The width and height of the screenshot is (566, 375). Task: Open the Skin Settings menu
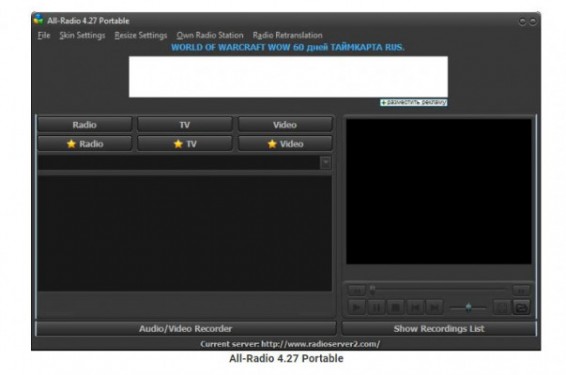[x=82, y=35]
